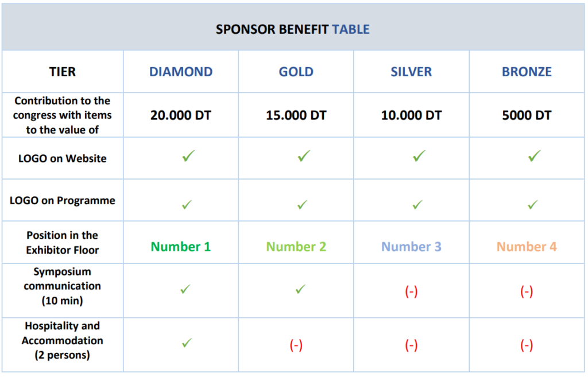Screen dimensions: 588x377
Task: Select the BRONZE tier column header
Action: click(x=527, y=72)
